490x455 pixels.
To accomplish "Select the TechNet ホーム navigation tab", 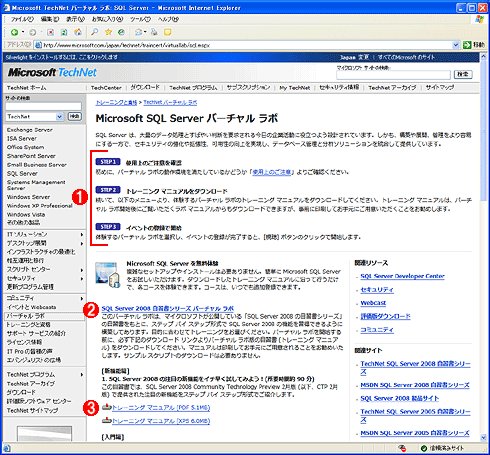I will 26,88.
